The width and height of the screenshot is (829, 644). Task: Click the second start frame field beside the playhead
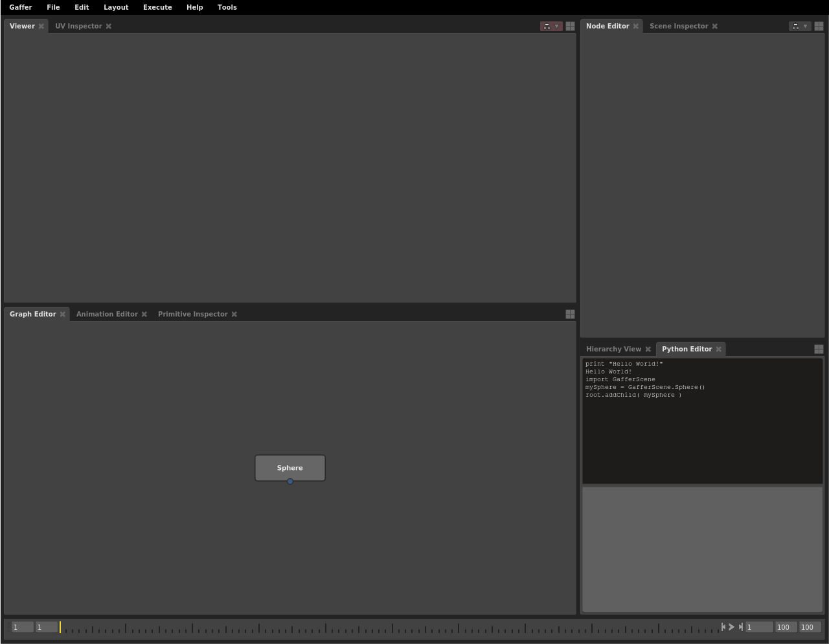(x=47, y=627)
